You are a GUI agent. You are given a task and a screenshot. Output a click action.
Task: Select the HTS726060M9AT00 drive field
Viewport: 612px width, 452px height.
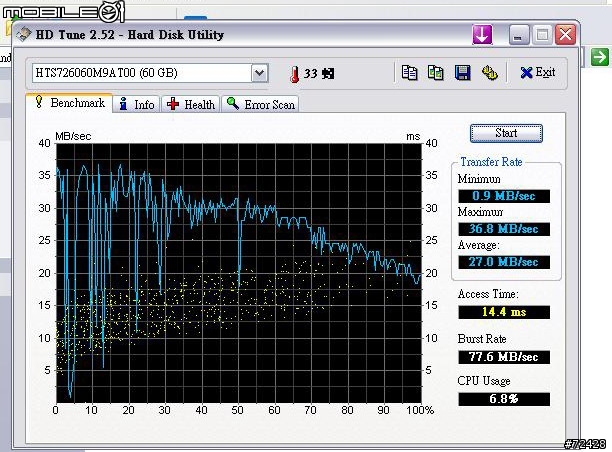(150, 73)
